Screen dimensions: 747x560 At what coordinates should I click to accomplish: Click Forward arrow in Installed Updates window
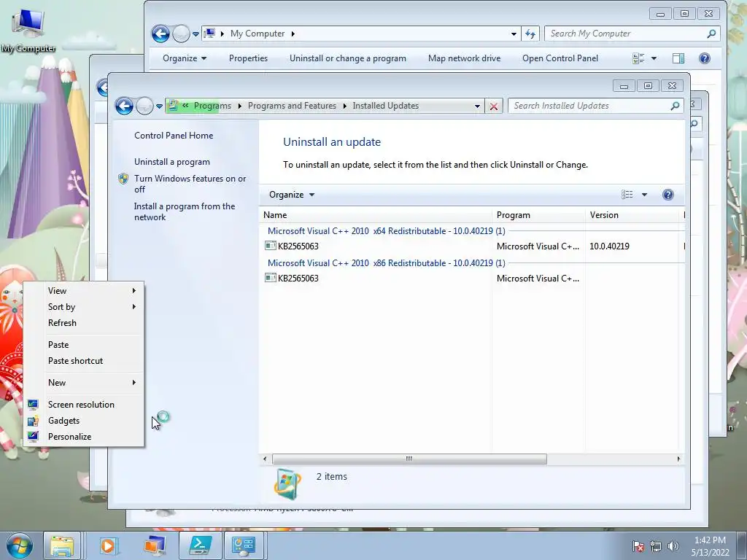[144, 106]
